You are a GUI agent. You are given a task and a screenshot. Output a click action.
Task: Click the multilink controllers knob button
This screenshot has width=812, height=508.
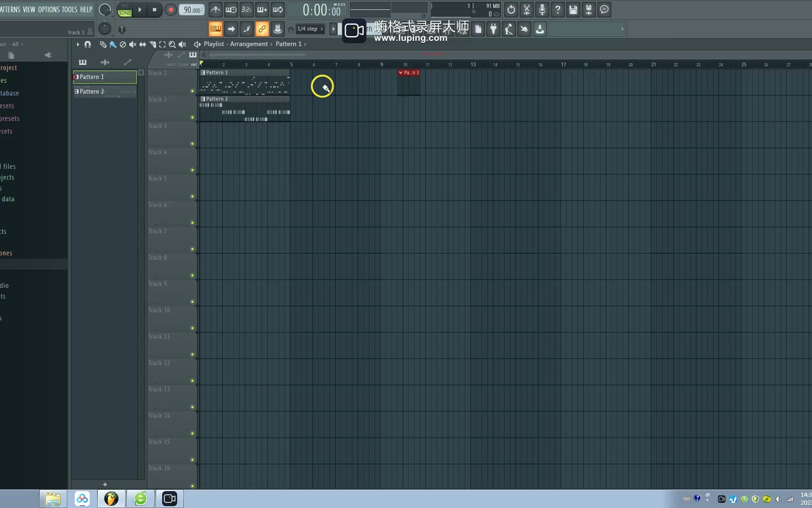pyautogui.click(x=278, y=29)
